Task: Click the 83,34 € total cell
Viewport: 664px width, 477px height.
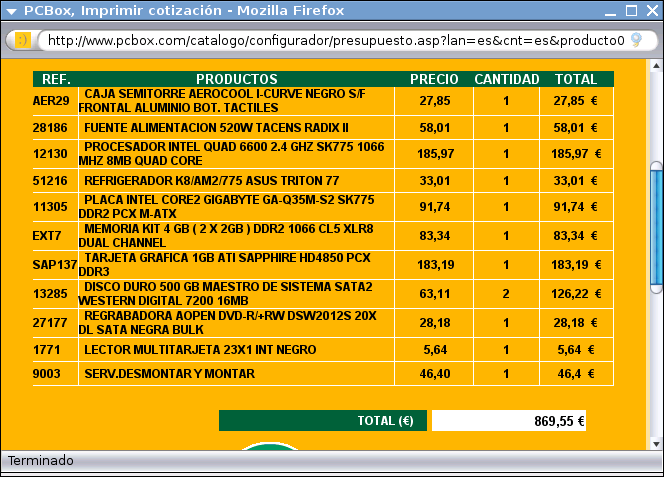Action: tap(575, 236)
